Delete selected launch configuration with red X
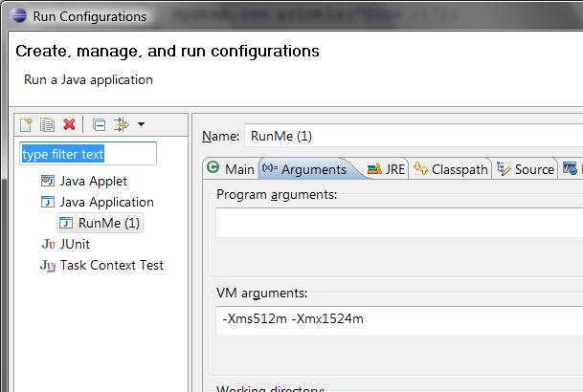583x392 pixels. click(69, 124)
